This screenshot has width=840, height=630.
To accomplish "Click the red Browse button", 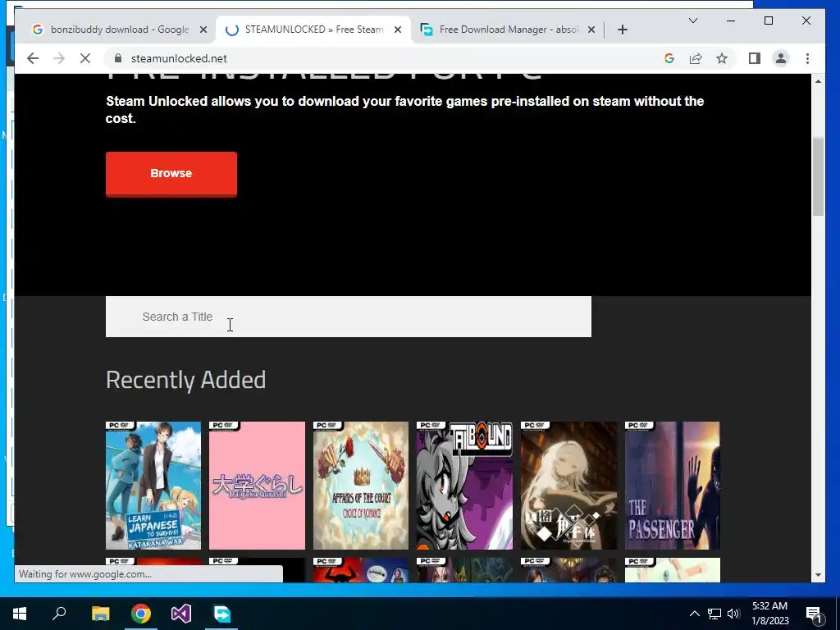I will coord(171,174).
